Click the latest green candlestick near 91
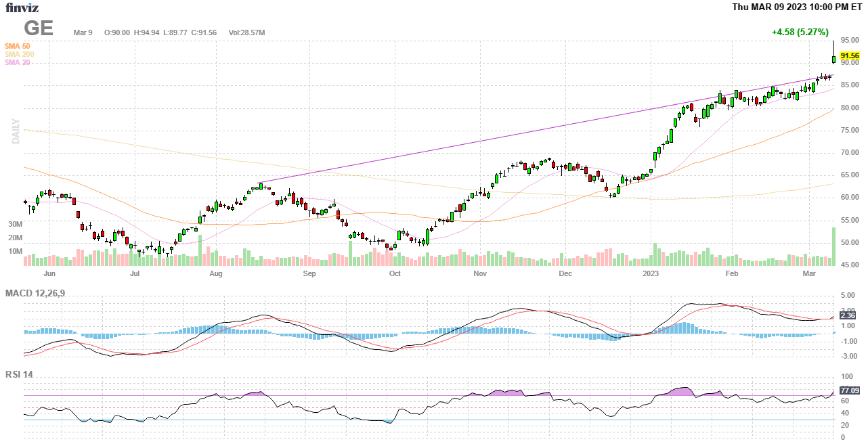868x448 pixels. [833, 60]
